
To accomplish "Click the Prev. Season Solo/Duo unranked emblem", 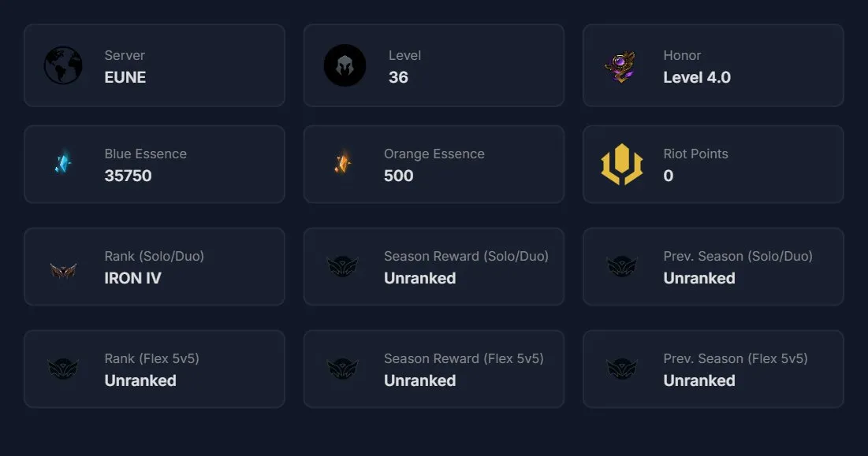I will pyautogui.click(x=622, y=266).
